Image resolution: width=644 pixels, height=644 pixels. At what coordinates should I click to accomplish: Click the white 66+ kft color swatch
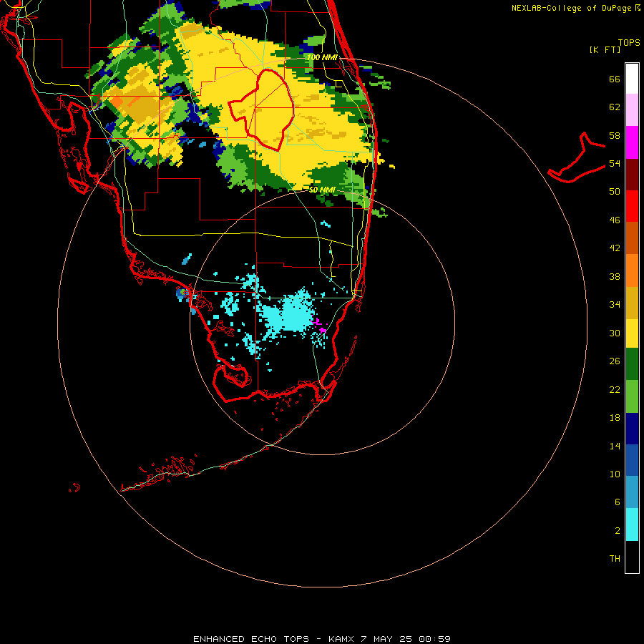coord(632,79)
